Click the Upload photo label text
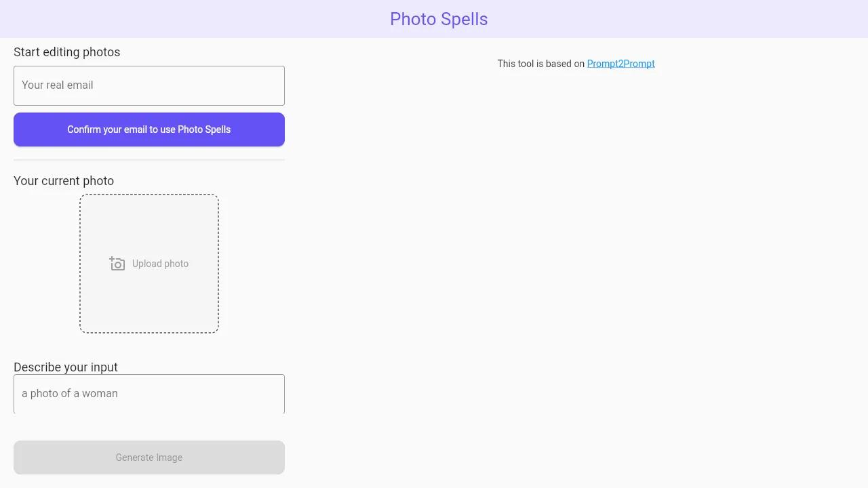The image size is (868, 488). pyautogui.click(x=160, y=264)
